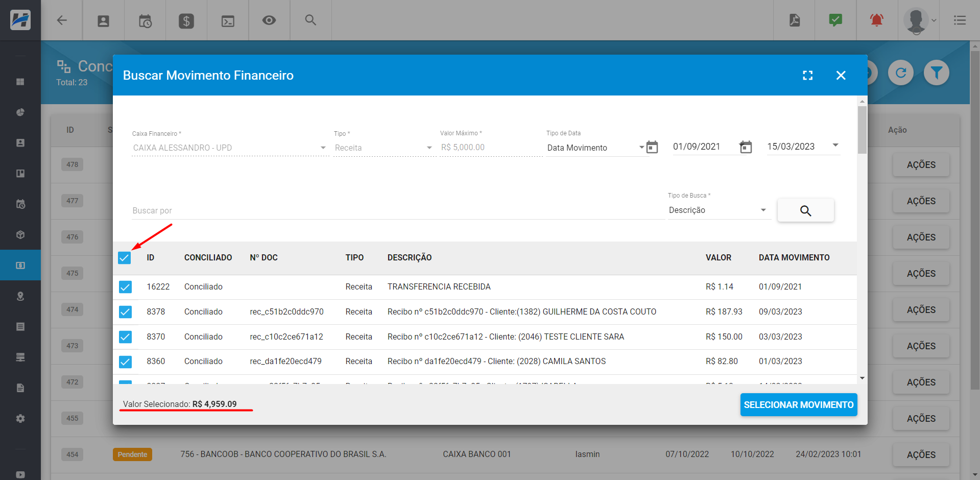This screenshot has height=480, width=980.
Task: Click the magnifier search toolbar icon
Action: 310,20
